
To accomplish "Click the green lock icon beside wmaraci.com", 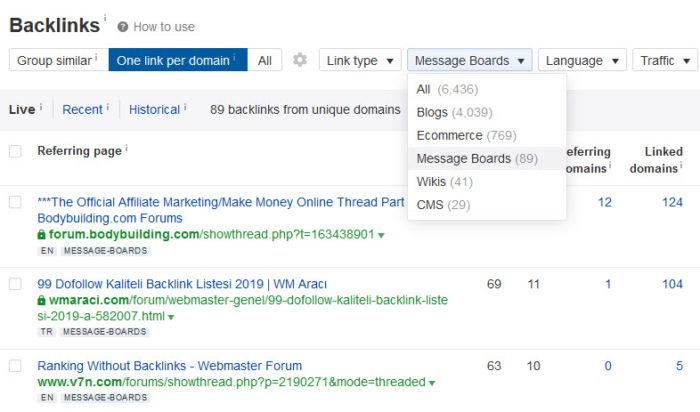I will click(x=41, y=300).
